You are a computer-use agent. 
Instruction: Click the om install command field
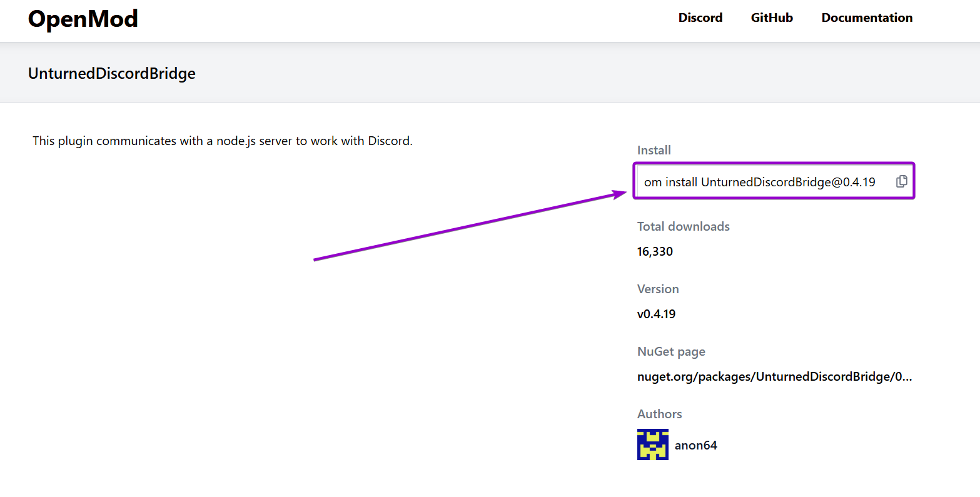pyautogui.click(x=774, y=181)
